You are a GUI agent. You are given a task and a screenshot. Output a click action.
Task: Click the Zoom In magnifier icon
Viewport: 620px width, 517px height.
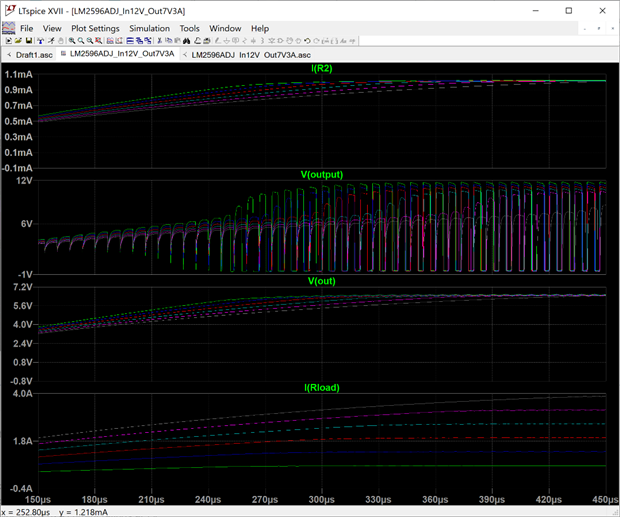click(x=72, y=41)
